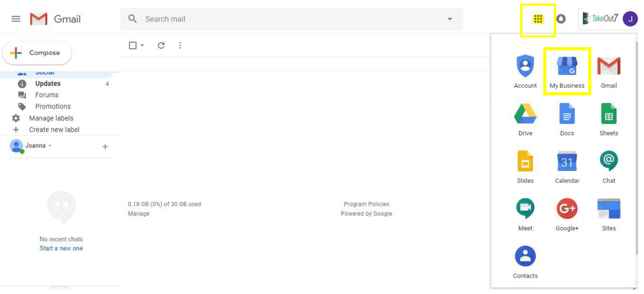This screenshot has height=294, width=644.
Task: Open the Google apps grid launcher
Action: (538, 19)
